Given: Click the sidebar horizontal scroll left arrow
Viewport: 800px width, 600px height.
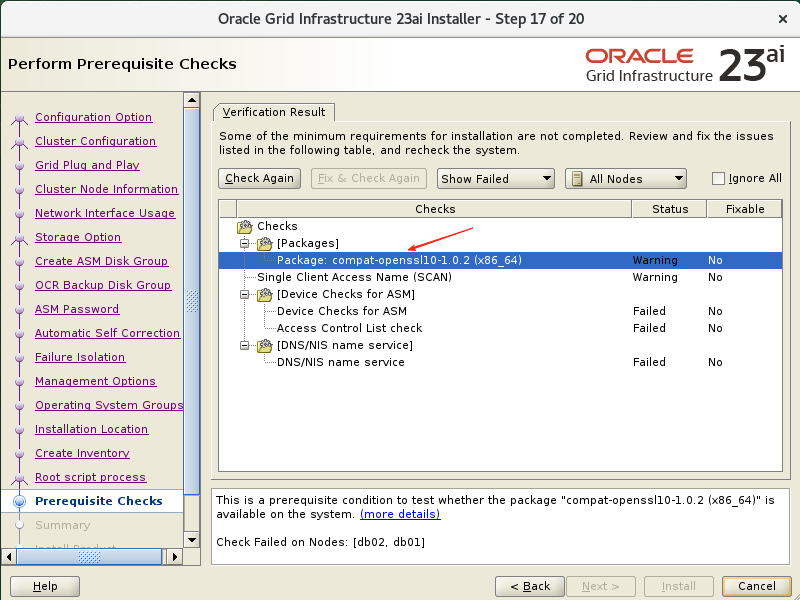Looking at the screenshot, I should pyautogui.click(x=9, y=557).
